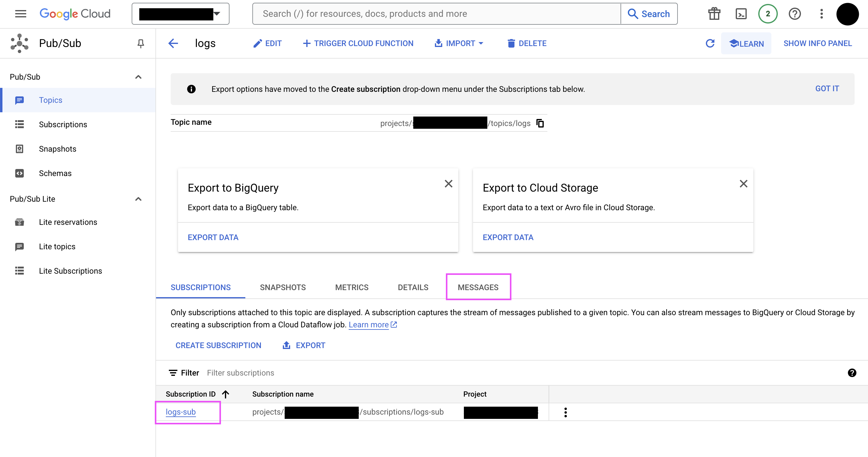This screenshot has width=868, height=457.
Task: Open the project selector dropdown
Action: pyautogui.click(x=180, y=14)
